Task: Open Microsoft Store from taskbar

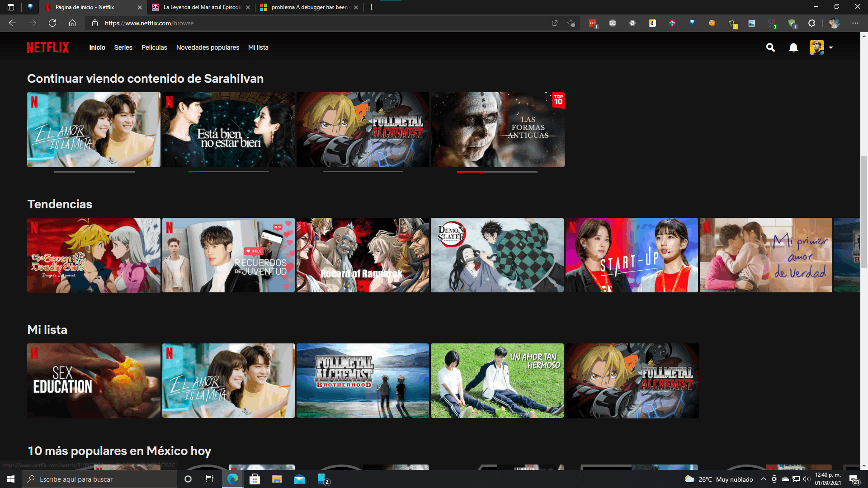Action: [x=255, y=479]
